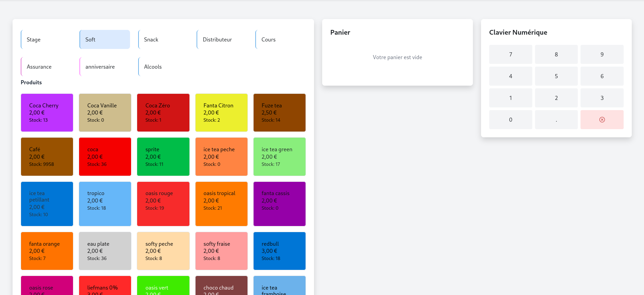Add oasis rouge to the cart
644x295 pixels.
[x=163, y=204]
